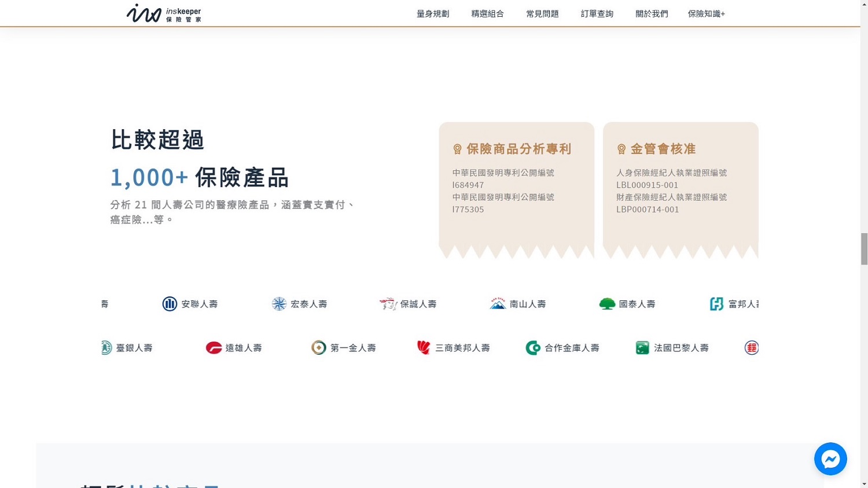Open 訂單查詢 from the top nav
The height and width of the screenshot is (488, 868).
pyautogui.click(x=597, y=14)
